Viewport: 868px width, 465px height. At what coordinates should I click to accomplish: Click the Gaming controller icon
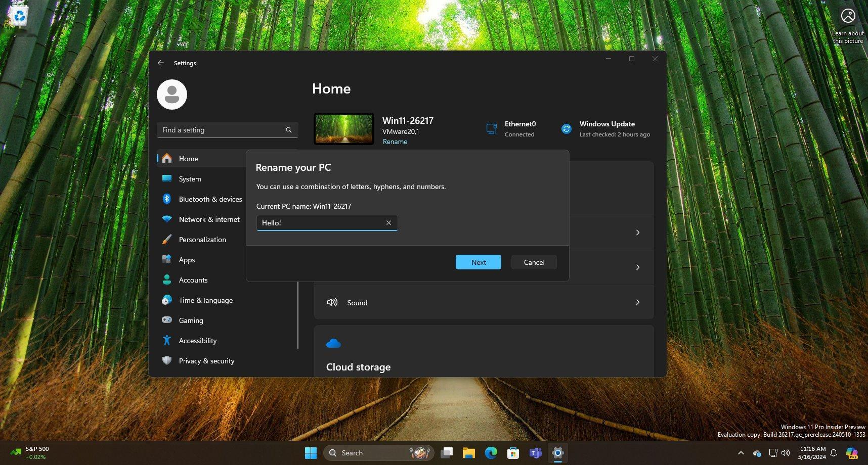[166, 320]
